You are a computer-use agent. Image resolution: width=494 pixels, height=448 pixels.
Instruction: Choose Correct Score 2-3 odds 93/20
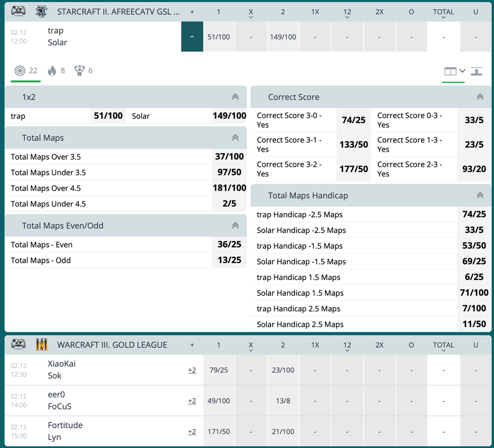[x=474, y=169]
